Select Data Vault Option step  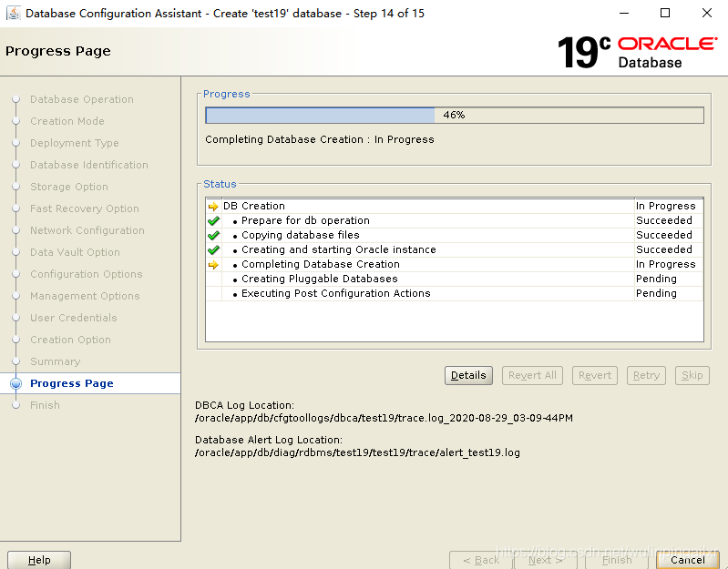(76, 252)
